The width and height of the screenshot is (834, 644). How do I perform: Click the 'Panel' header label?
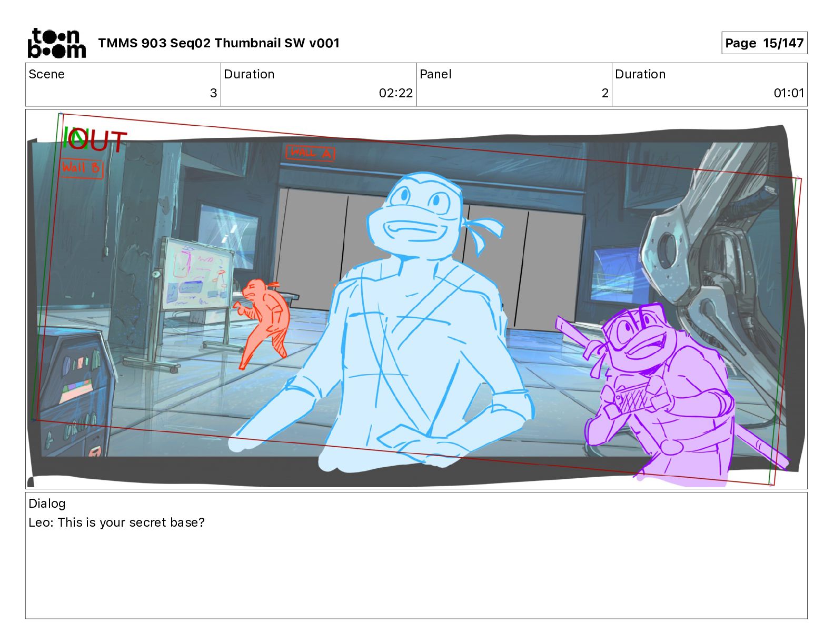(x=435, y=74)
